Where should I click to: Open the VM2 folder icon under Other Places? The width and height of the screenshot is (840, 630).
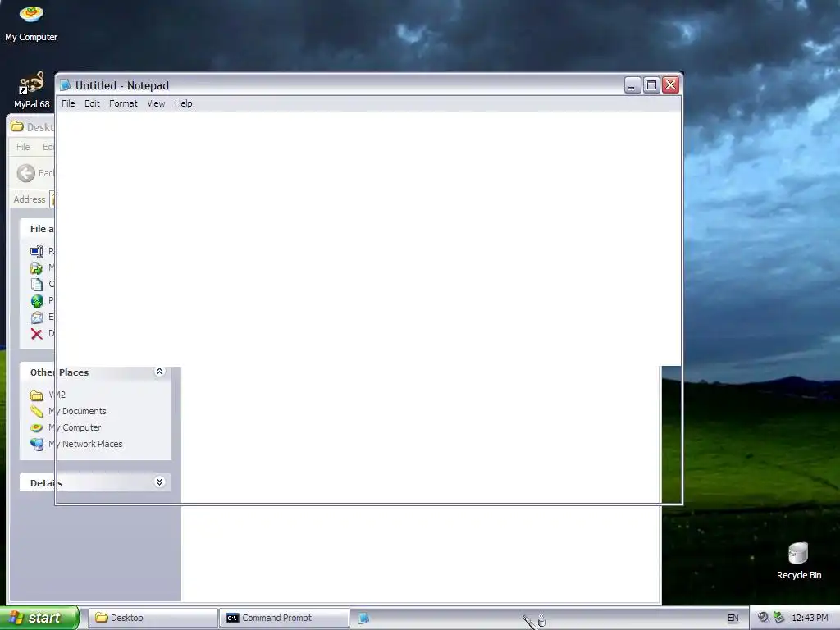[x=36, y=395]
